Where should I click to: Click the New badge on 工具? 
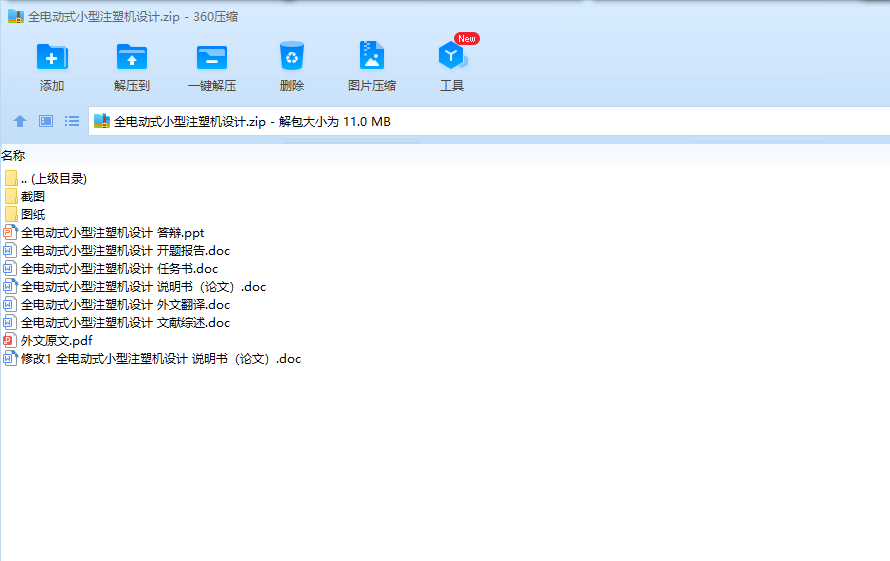tap(467, 39)
